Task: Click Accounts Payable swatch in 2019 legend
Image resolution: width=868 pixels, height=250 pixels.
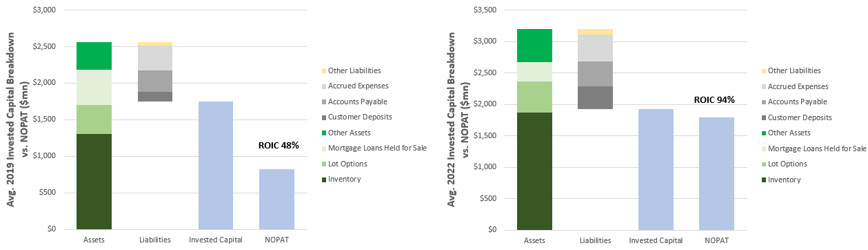Action: (323, 102)
